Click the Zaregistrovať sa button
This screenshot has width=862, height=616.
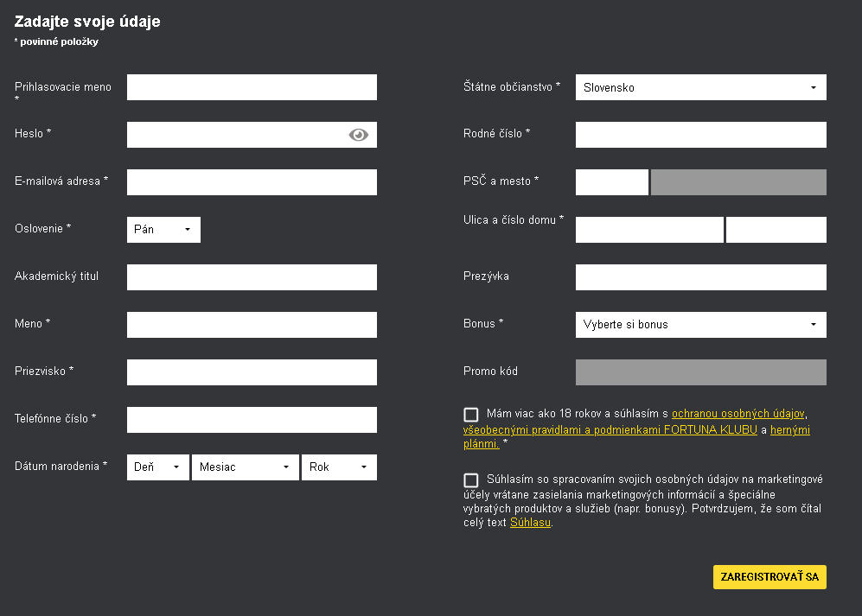pos(769,577)
